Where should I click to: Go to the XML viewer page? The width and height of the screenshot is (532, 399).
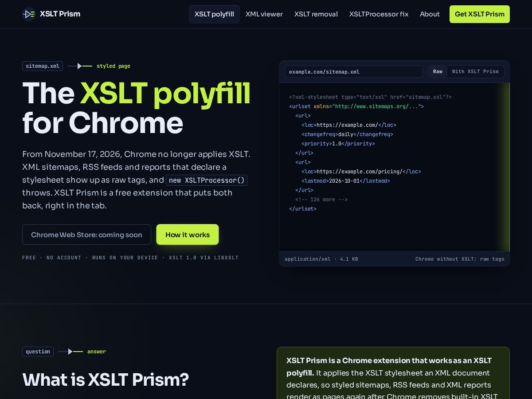click(264, 14)
